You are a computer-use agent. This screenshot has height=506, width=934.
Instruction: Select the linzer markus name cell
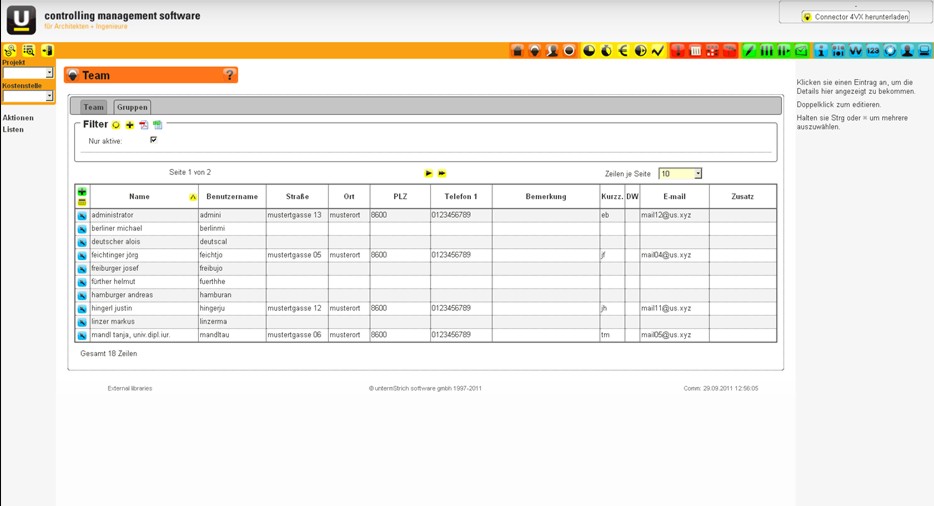pos(144,322)
